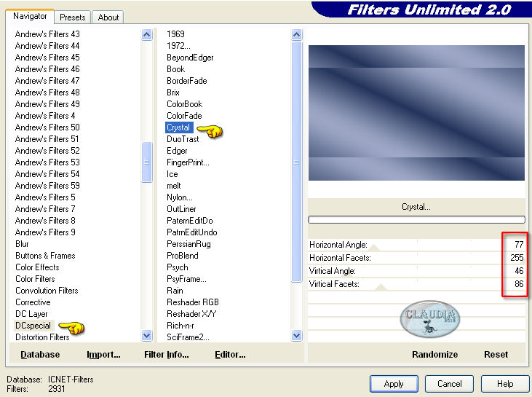This screenshot has height=397, width=532.
Task: Click the filter list scrollbar thumb
Action: [x=296, y=162]
